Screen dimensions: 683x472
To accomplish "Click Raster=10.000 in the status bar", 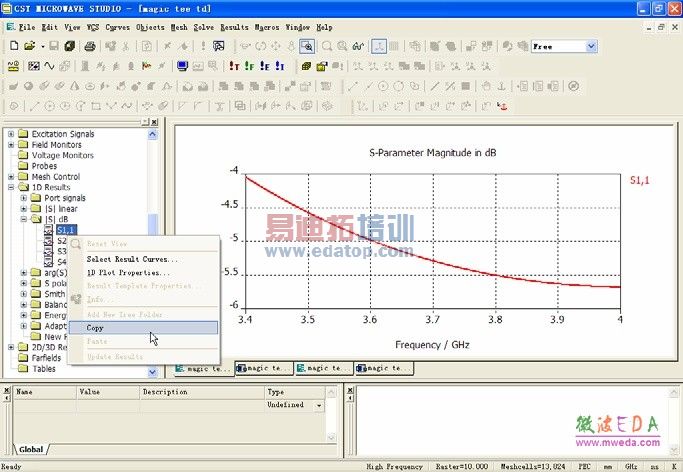I will pyautogui.click(x=462, y=466).
